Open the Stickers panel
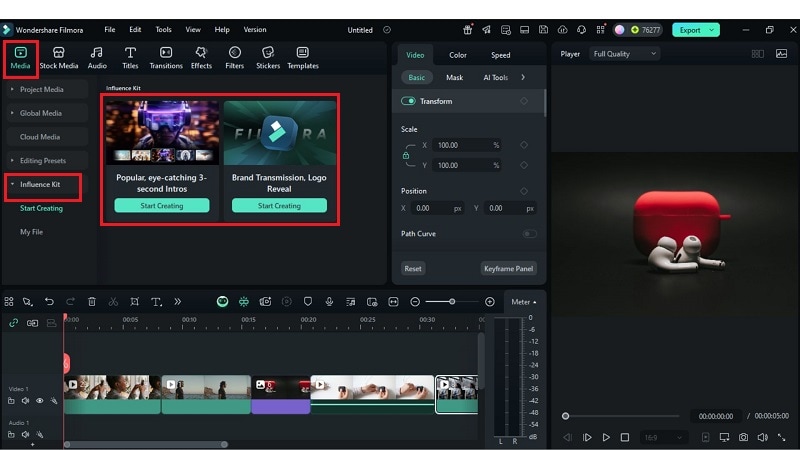Viewport: 800px width, 450px height. [268, 58]
